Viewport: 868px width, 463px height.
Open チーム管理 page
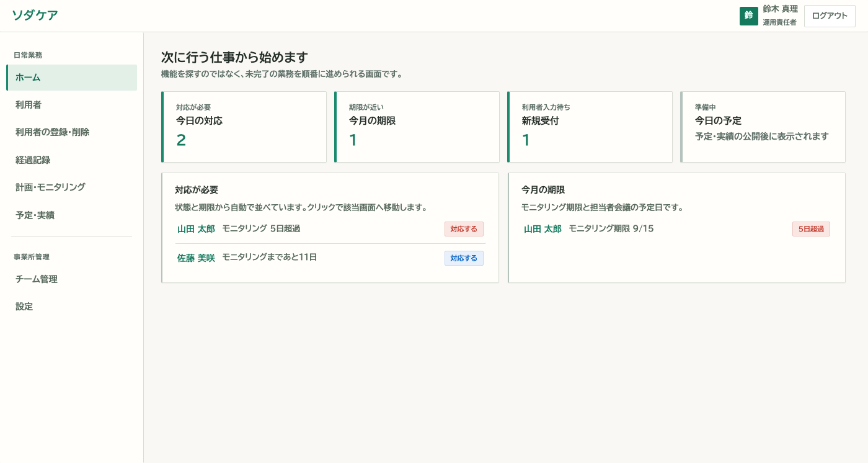pyautogui.click(x=71, y=279)
